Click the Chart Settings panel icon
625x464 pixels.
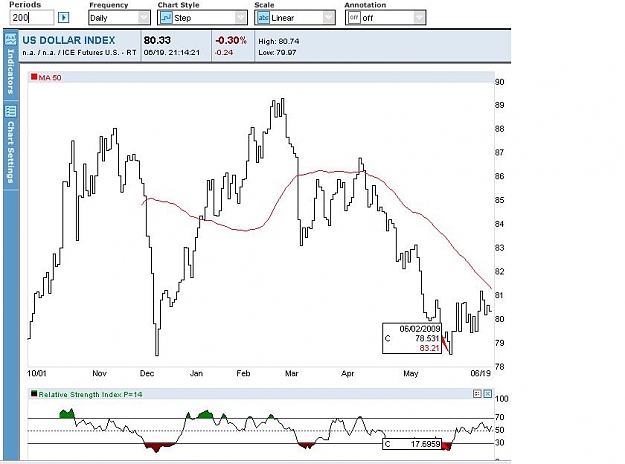[x=11, y=111]
